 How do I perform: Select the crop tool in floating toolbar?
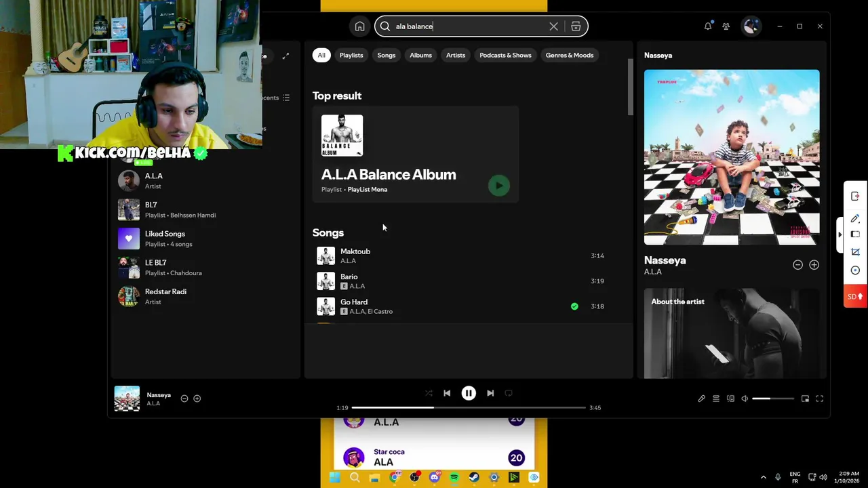pos(855,251)
